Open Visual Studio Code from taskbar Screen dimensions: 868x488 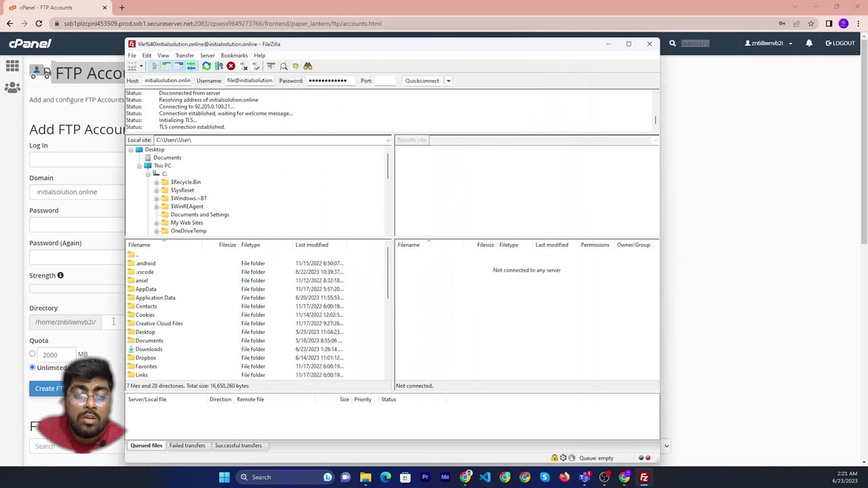(485, 477)
